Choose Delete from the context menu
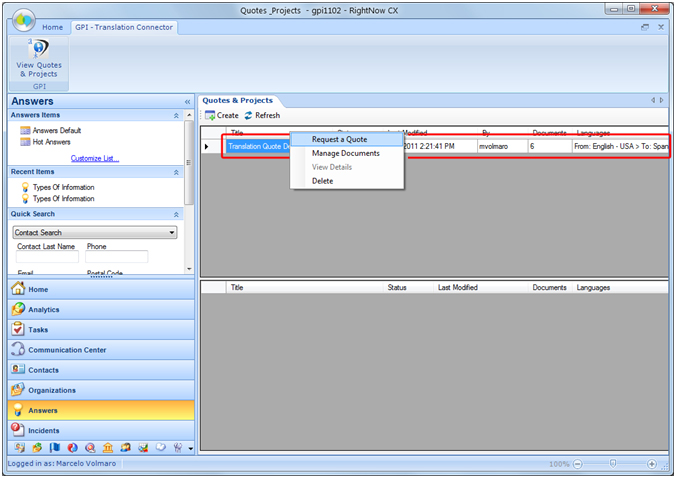 coord(322,181)
